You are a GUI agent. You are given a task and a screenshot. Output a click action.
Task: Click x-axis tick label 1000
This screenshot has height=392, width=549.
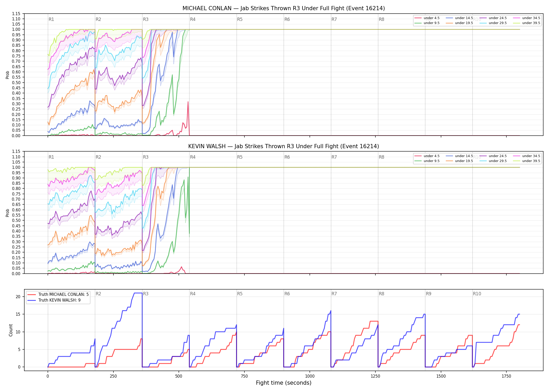coord(310,376)
